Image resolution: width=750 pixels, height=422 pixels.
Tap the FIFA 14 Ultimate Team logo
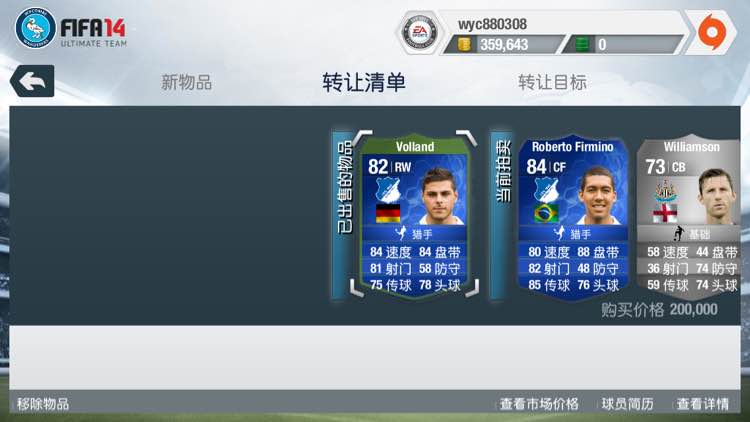[94, 33]
